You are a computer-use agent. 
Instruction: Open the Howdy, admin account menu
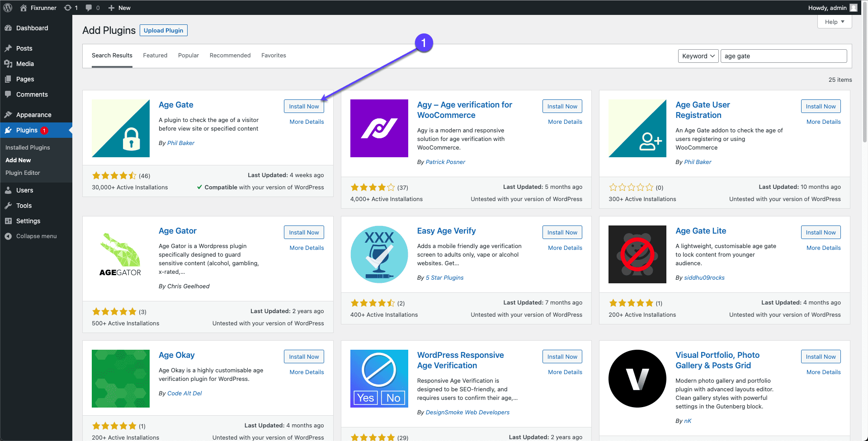[832, 8]
